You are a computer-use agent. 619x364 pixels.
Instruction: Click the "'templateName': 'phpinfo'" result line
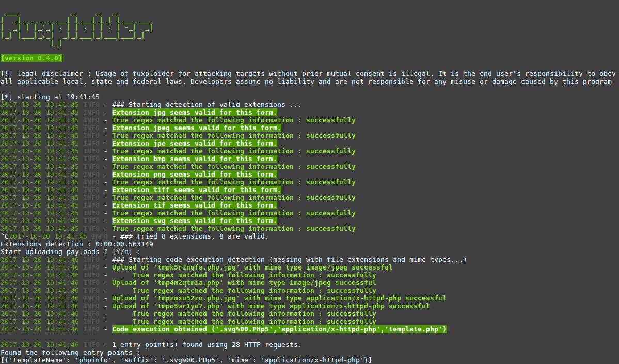[186, 360]
